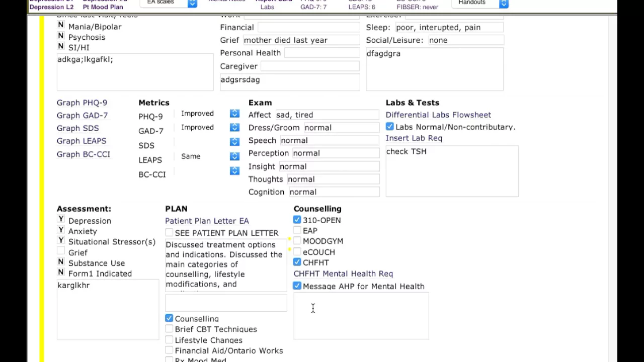Toggle the Situational Stressor(s) Y box
Image resolution: width=644 pixels, height=362 pixels.
click(61, 240)
